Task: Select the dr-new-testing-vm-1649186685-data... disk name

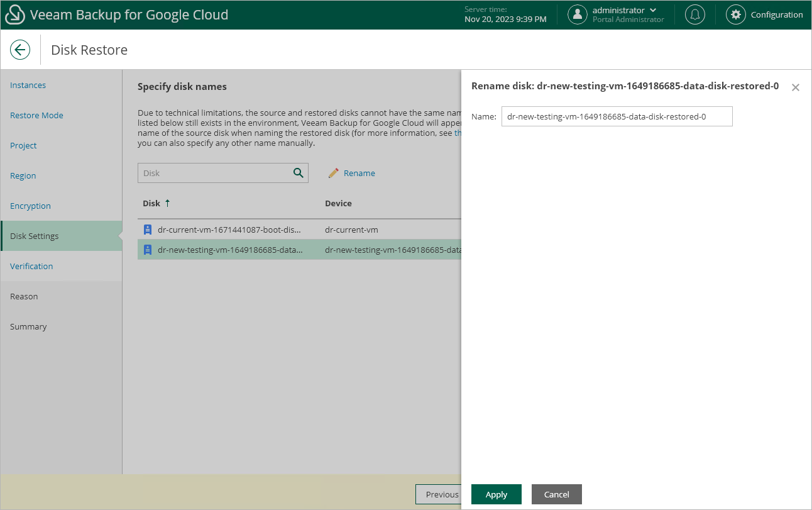Action: pos(230,250)
